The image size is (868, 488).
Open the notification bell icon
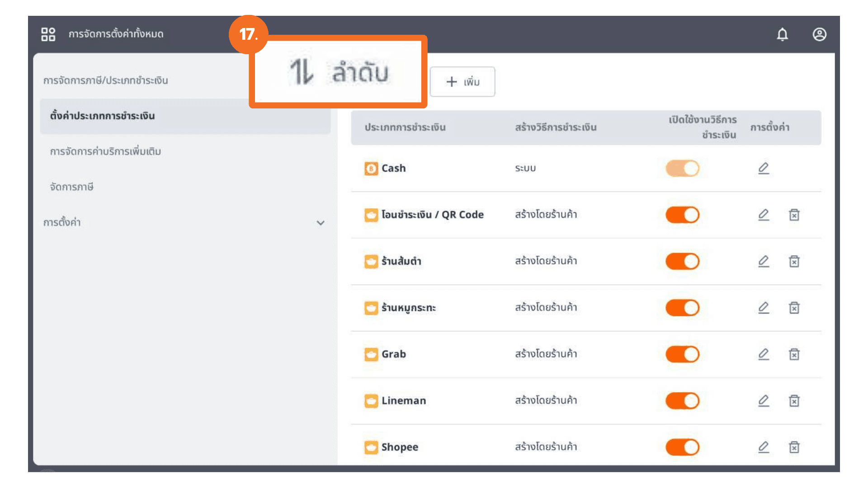[x=782, y=34]
